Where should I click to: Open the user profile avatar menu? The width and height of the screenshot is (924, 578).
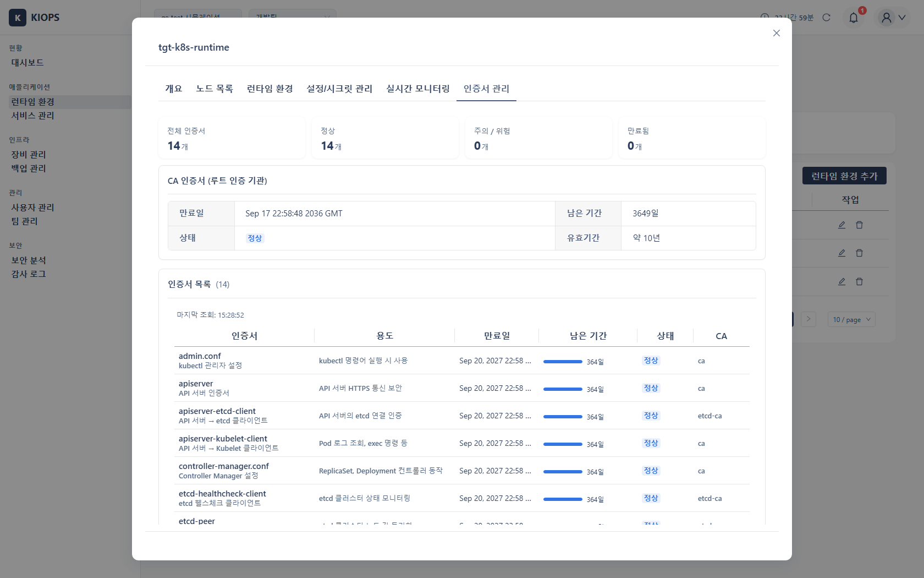[886, 18]
